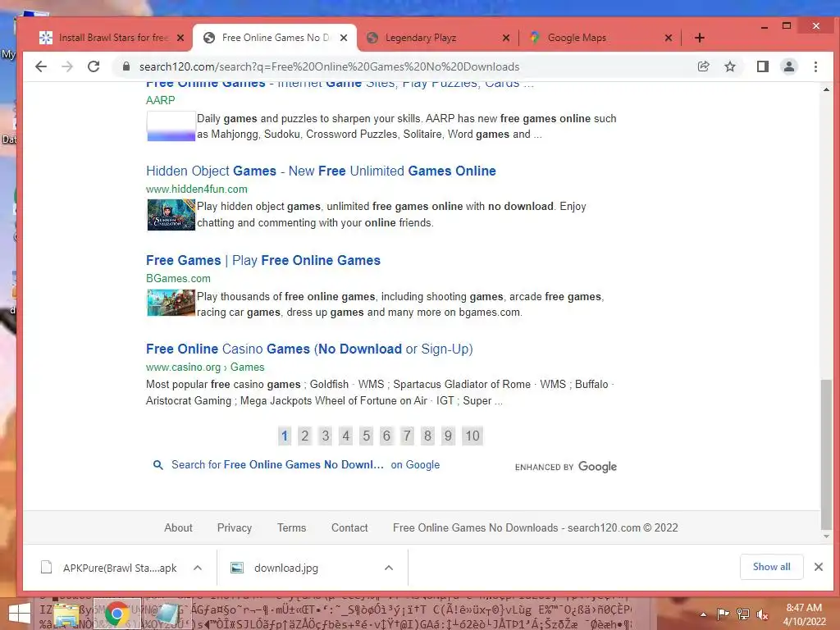Select current results page 1
The height and width of the screenshot is (630, 840).
click(x=285, y=436)
